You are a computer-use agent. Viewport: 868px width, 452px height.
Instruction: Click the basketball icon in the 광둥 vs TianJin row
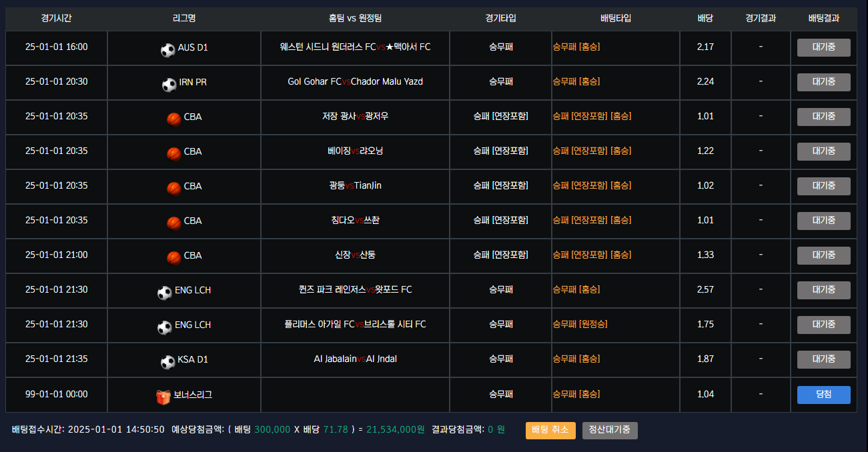174,188
